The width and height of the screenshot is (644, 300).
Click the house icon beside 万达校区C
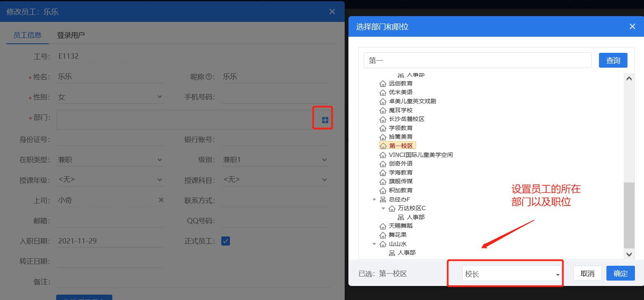click(392, 208)
